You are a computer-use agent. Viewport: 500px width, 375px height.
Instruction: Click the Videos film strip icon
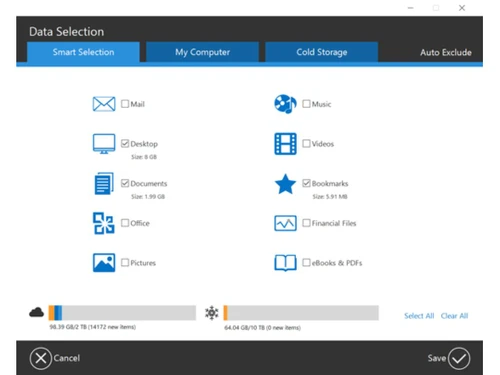tap(285, 144)
